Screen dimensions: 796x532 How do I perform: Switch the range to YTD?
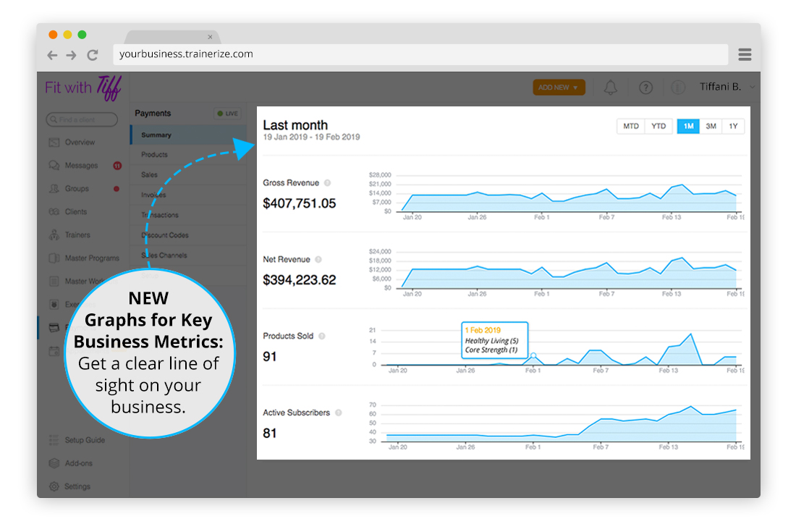(x=658, y=126)
